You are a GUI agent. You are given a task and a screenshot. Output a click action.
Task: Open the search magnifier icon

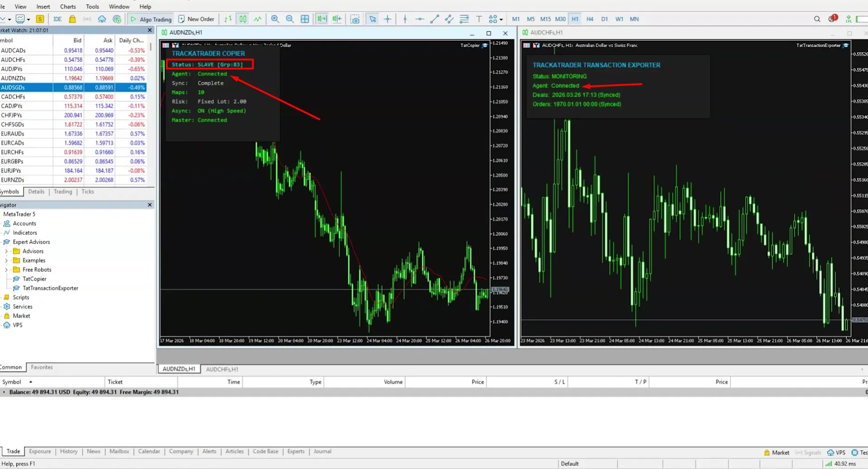point(817,19)
